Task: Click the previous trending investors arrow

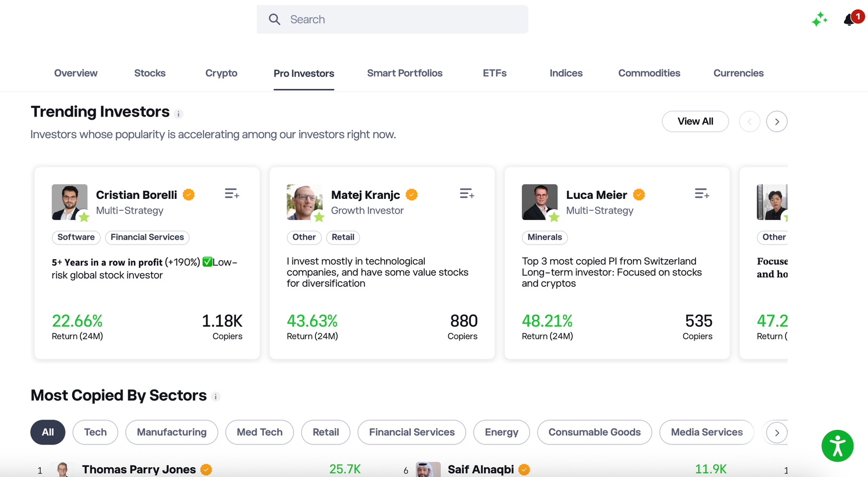Action: [750, 121]
